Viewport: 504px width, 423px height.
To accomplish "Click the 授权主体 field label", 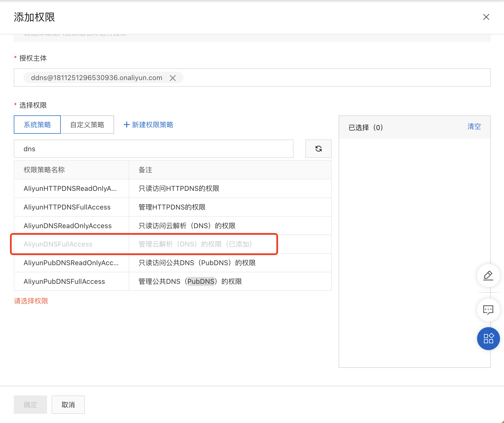I will pyautogui.click(x=33, y=58).
